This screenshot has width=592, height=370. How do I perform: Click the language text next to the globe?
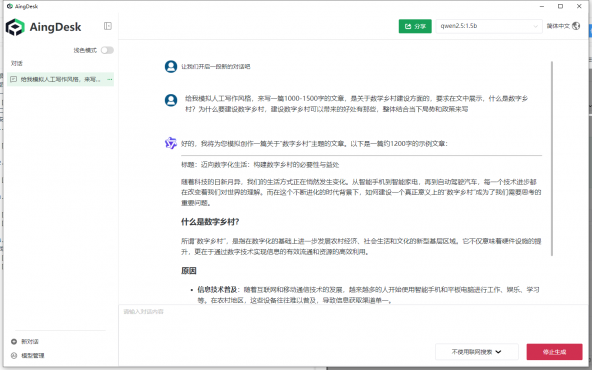pos(558,26)
